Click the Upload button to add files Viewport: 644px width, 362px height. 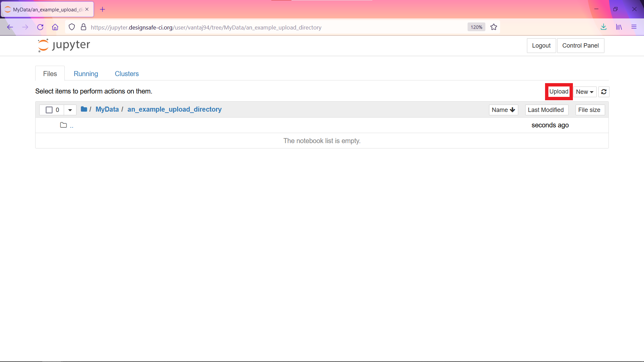(x=558, y=92)
